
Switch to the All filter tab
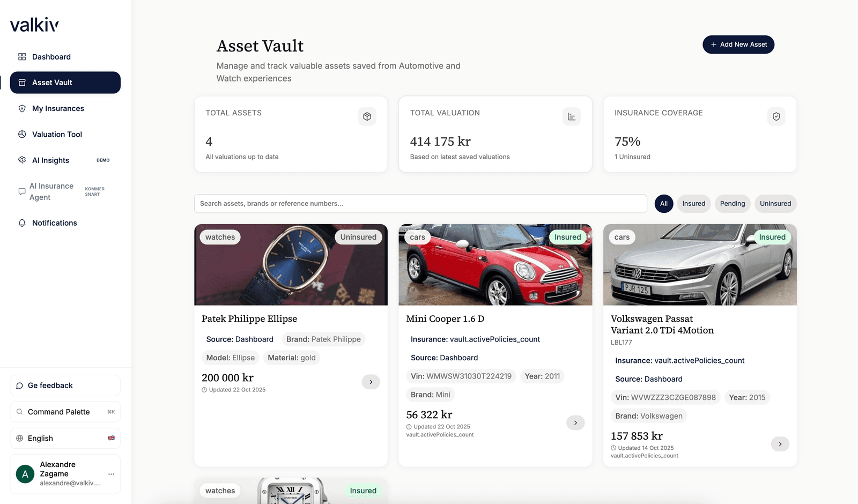point(664,204)
